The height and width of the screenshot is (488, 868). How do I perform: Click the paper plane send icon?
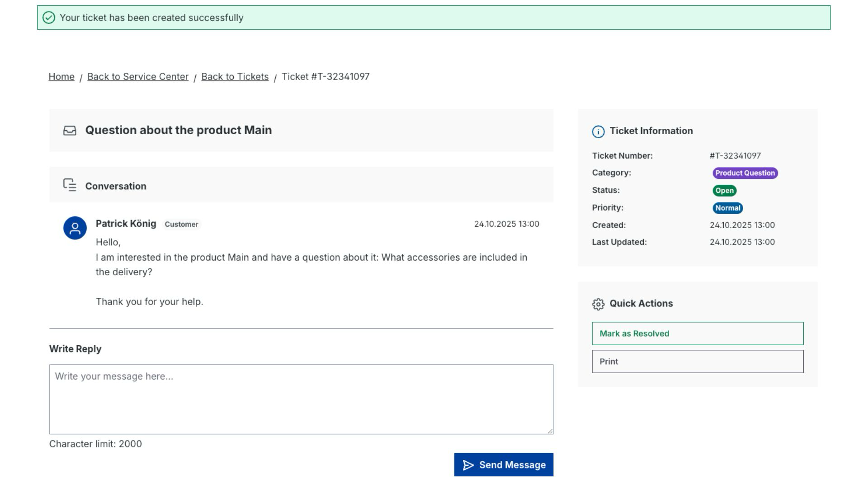468,465
